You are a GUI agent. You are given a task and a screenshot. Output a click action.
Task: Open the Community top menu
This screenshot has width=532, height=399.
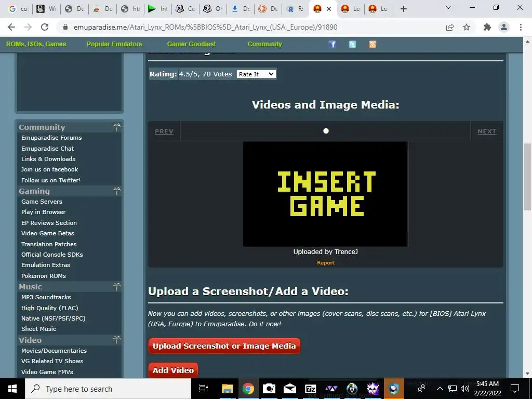tap(264, 44)
